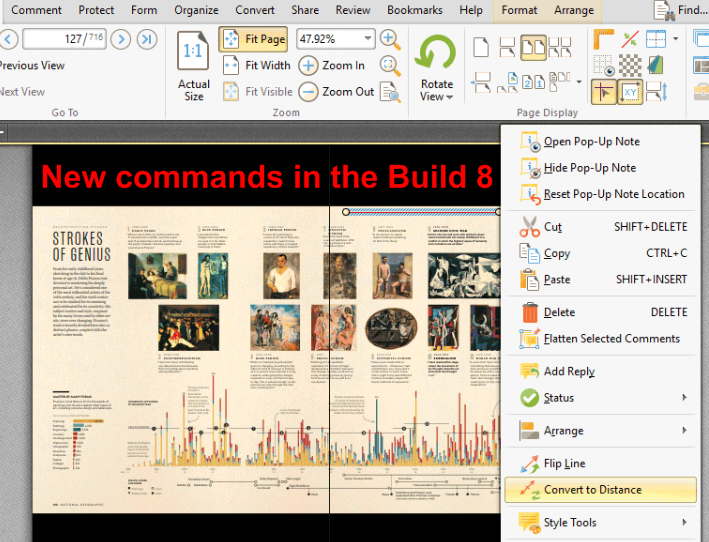
Task: Toggle the Fit Page zoom mode
Action: 253,39
